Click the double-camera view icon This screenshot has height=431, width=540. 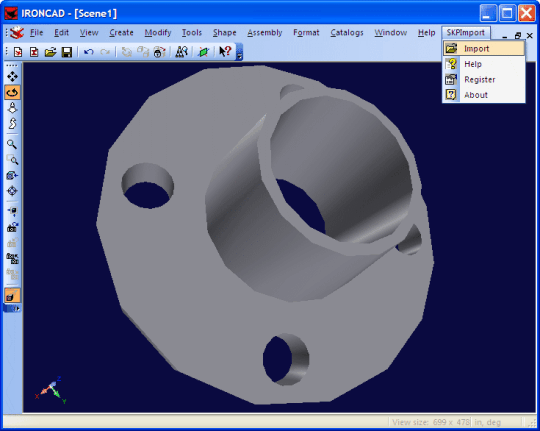click(12, 258)
